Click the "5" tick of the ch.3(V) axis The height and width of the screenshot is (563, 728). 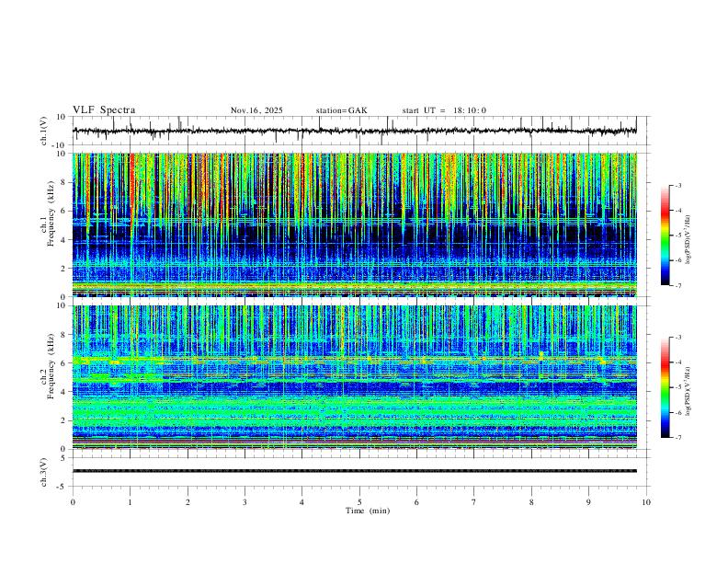pos(63,457)
